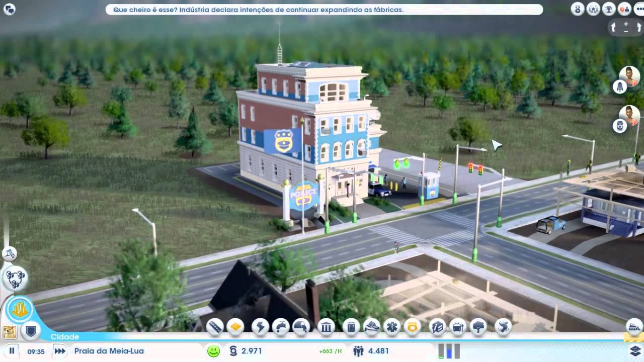
Task: Open the Education books menu
Action: click(438, 327)
